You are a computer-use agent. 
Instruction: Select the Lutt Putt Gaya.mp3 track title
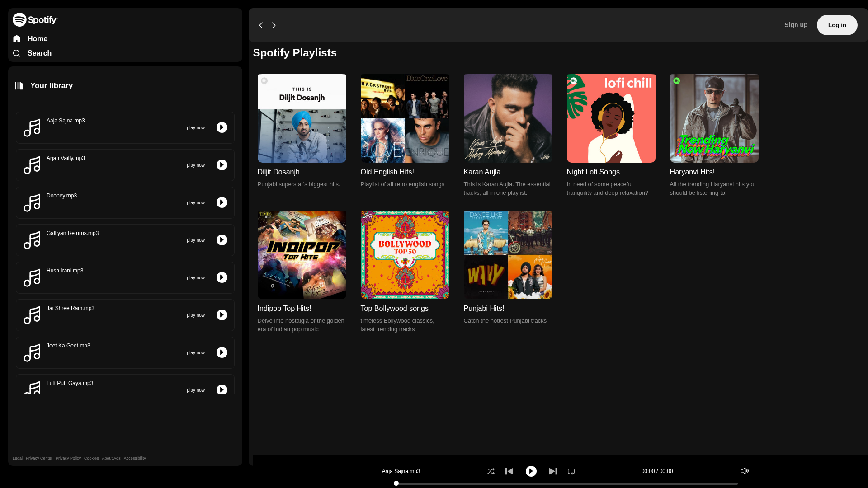[x=70, y=383]
